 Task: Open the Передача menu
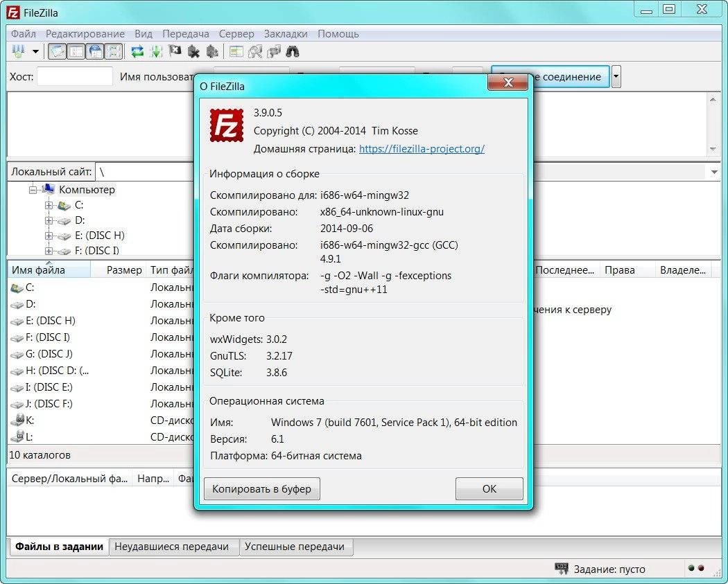click(x=185, y=34)
